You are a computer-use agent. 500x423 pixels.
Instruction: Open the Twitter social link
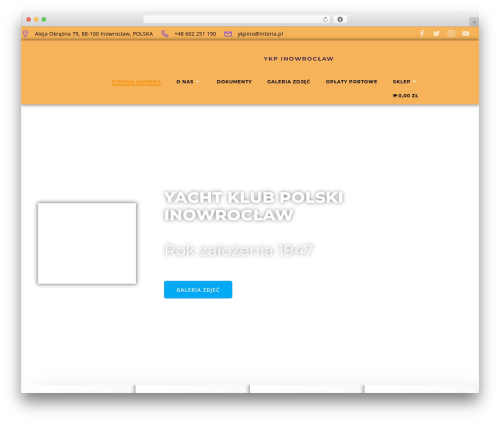(436, 33)
